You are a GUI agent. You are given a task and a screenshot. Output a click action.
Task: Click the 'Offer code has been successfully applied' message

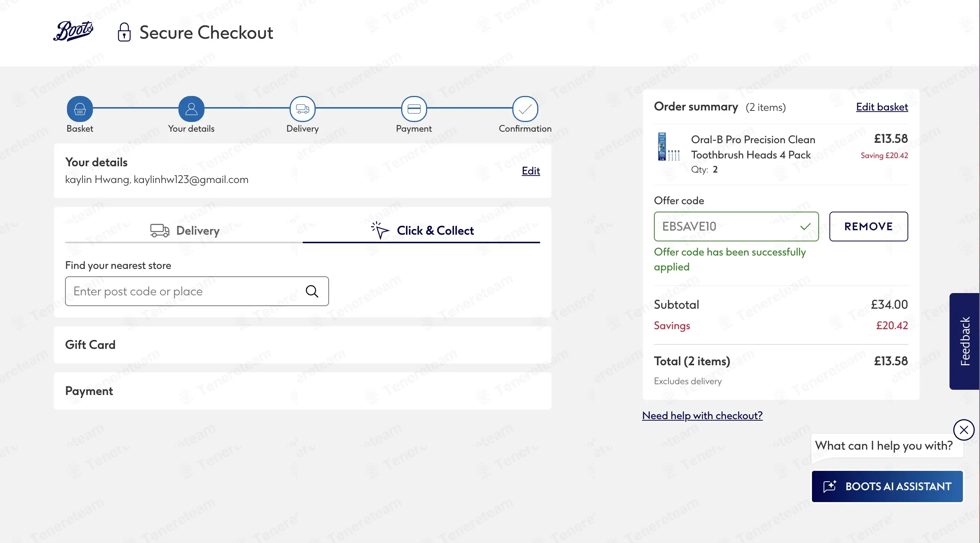click(x=730, y=259)
